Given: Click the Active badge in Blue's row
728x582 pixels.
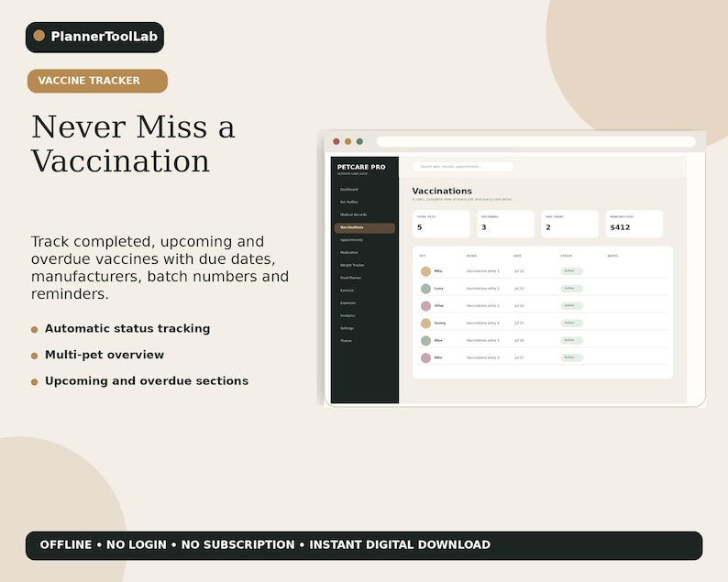Looking at the screenshot, I should pyautogui.click(x=571, y=340).
